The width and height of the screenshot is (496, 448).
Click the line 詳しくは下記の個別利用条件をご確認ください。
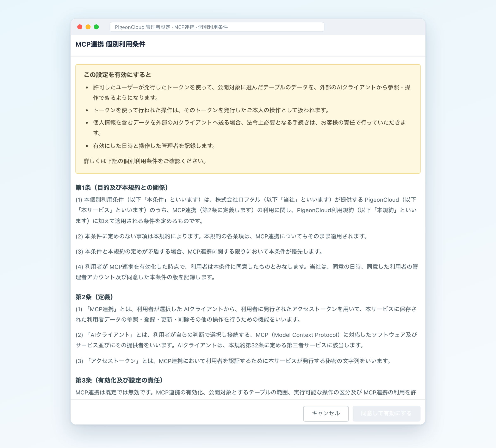tap(145, 161)
